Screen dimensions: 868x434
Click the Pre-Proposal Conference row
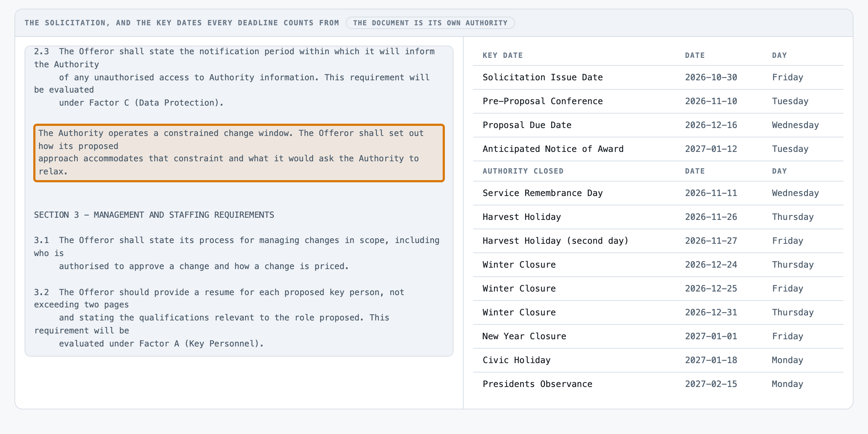pos(658,101)
